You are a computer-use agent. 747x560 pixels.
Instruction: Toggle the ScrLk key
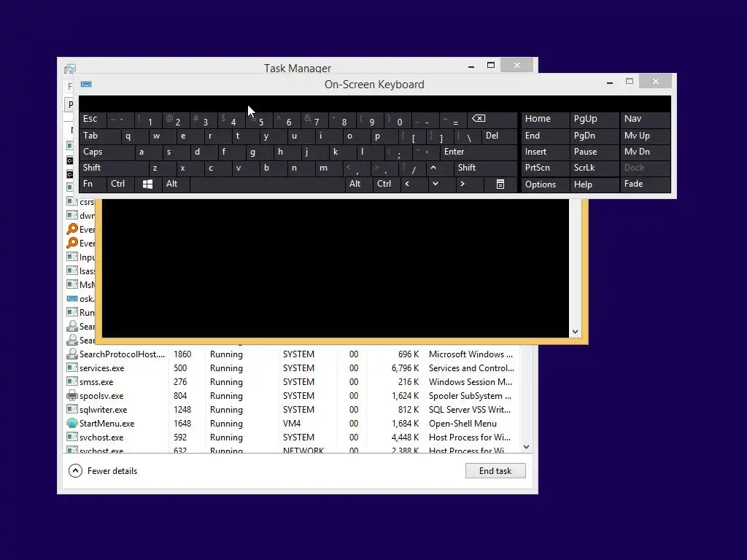pyautogui.click(x=595, y=168)
